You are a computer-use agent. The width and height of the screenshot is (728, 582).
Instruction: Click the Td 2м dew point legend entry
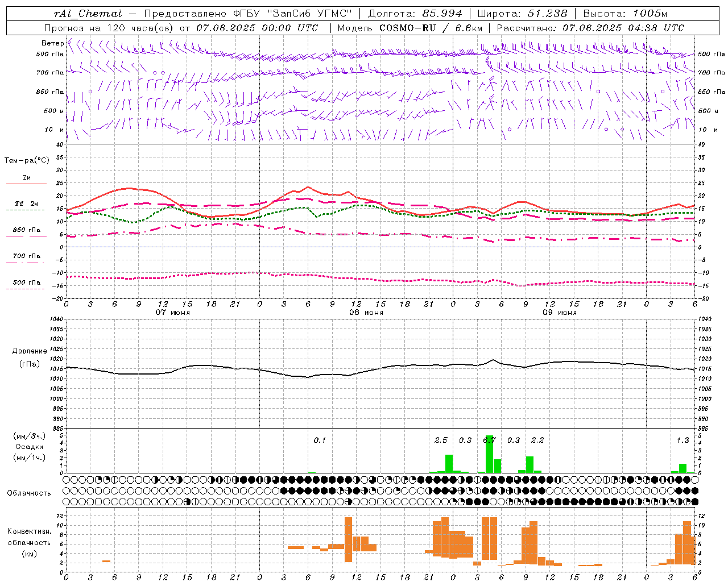pyautogui.click(x=27, y=203)
